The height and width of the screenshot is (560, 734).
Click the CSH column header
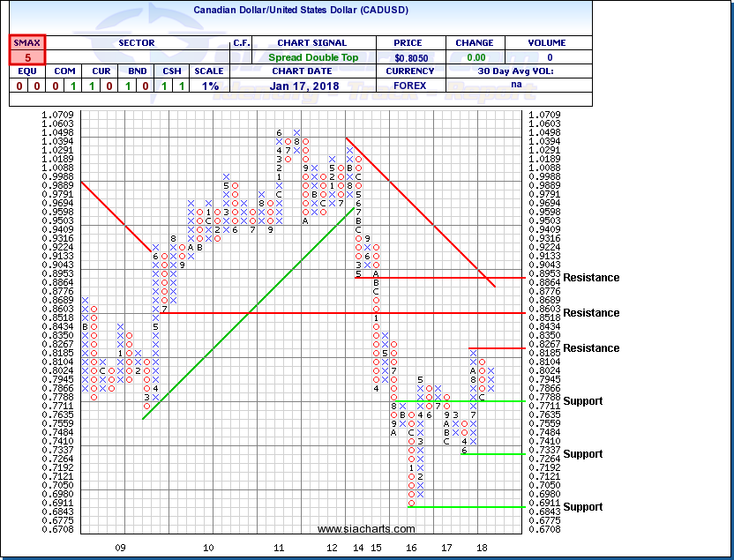pyautogui.click(x=175, y=71)
